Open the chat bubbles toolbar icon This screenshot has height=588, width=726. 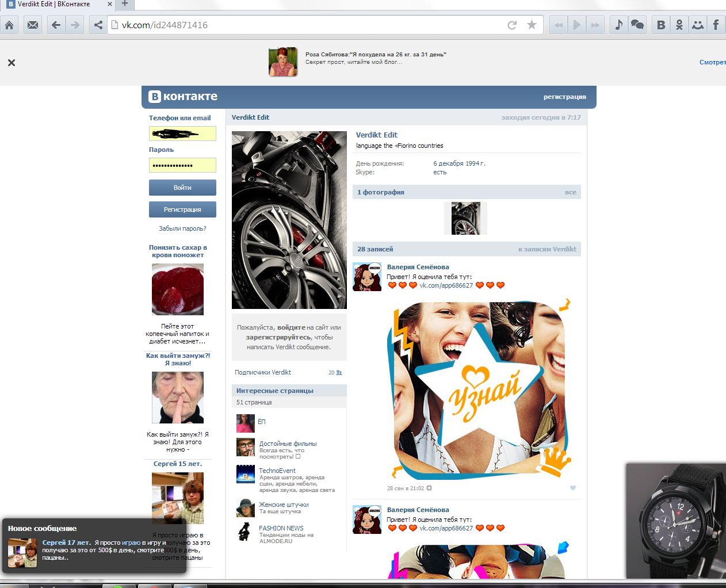(637, 25)
